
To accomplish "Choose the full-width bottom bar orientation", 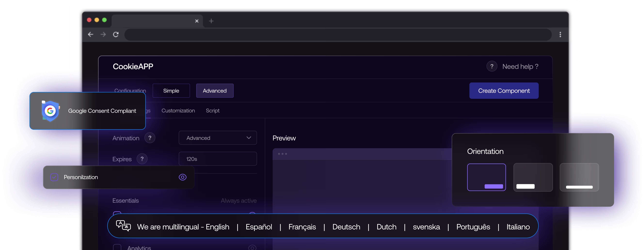I will (579, 177).
